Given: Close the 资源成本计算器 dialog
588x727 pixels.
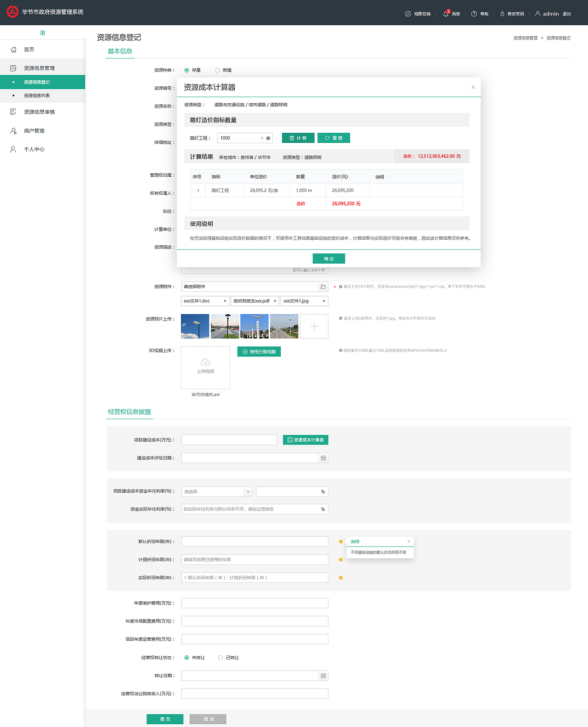Looking at the screenshot, I should coord(473,87).
